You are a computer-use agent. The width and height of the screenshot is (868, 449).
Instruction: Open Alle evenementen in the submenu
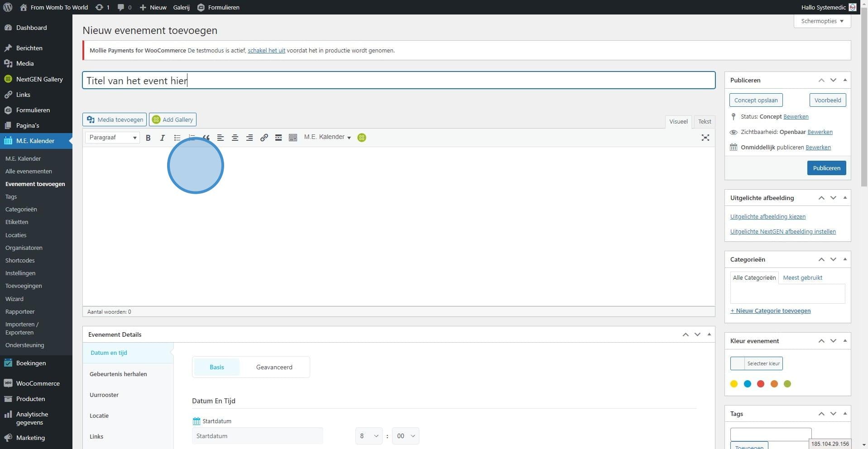pyautogui.click(x=29, y=171)
